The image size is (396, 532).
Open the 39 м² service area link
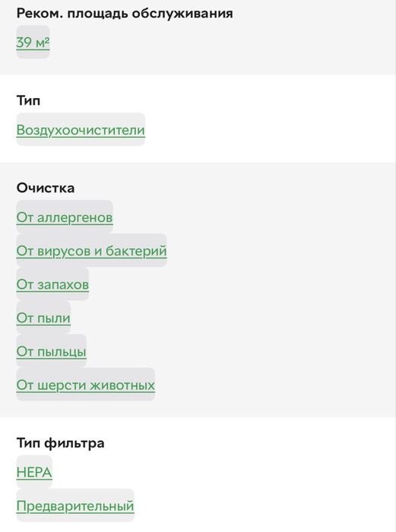(33, 43)
